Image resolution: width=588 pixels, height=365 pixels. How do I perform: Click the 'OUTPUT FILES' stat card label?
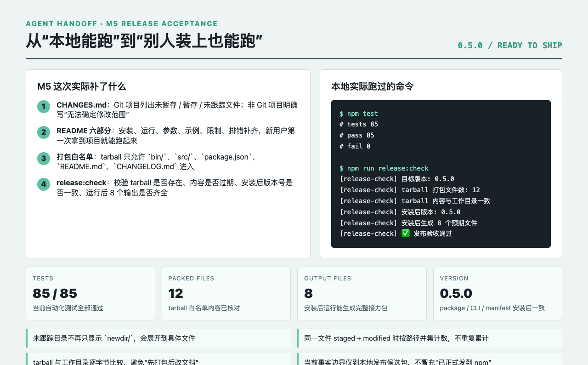(328, 279)
